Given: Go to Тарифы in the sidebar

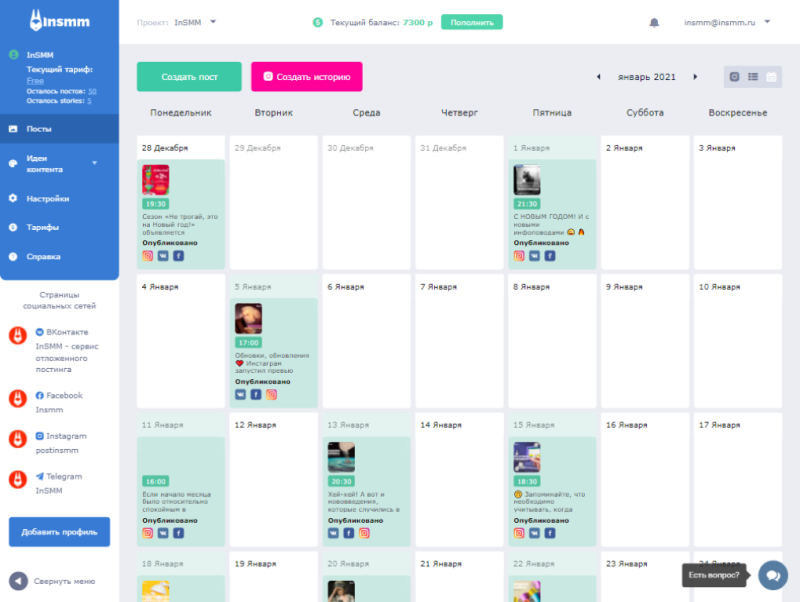Looking at the screenshot, I should pyautogui.click(x=43, y=227).
